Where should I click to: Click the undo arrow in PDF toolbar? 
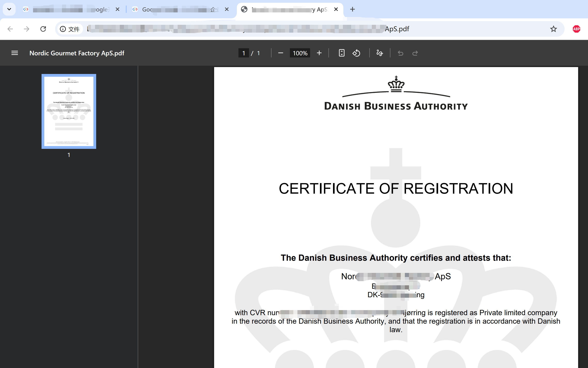click(x=400, y=53)
